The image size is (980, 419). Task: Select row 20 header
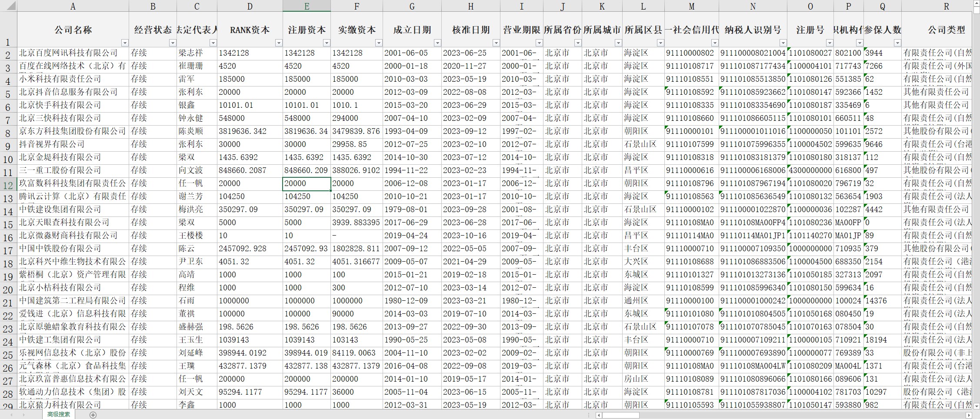[8, 289]
